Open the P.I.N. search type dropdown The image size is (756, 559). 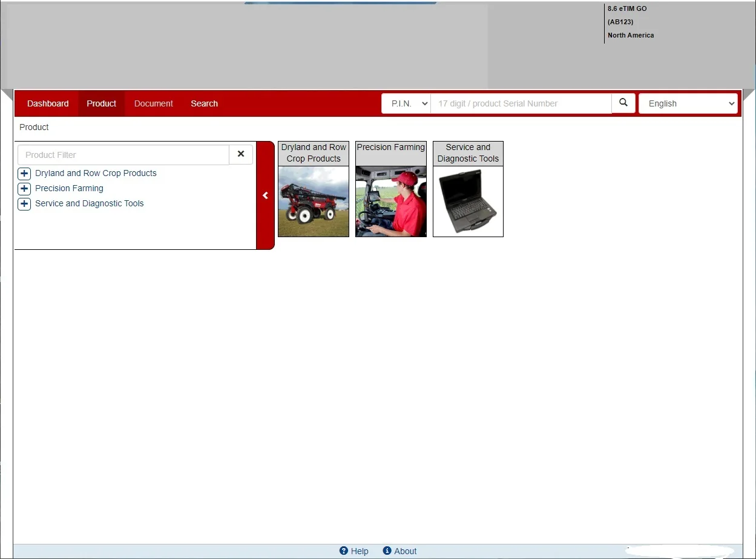406,103
